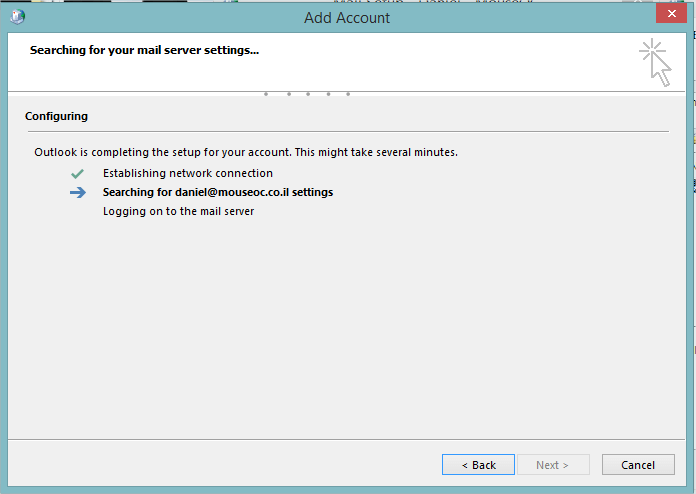
Task: Click 'Outlook is completing the setup' message
Action: 246,152
